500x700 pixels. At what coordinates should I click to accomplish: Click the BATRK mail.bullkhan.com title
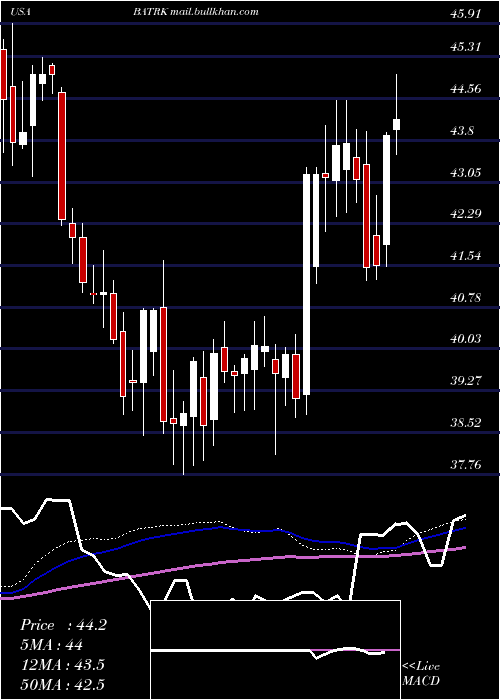[x=196, y=12]
